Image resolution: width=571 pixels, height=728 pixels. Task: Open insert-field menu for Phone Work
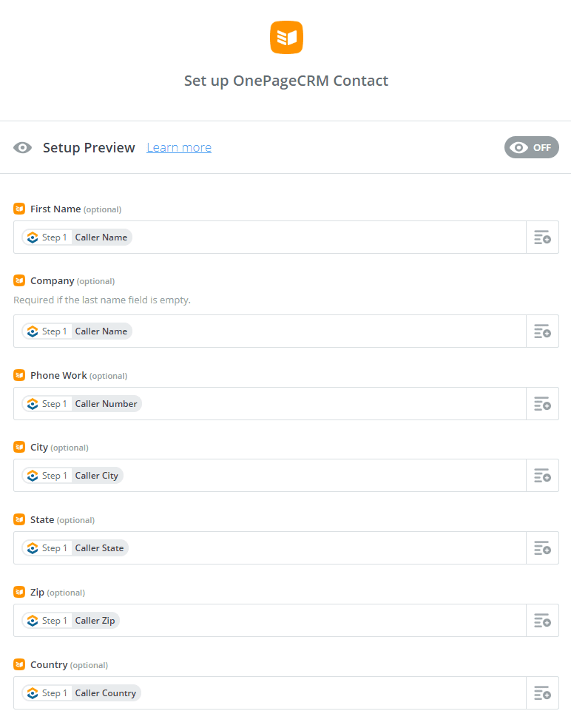coord(542,404)
